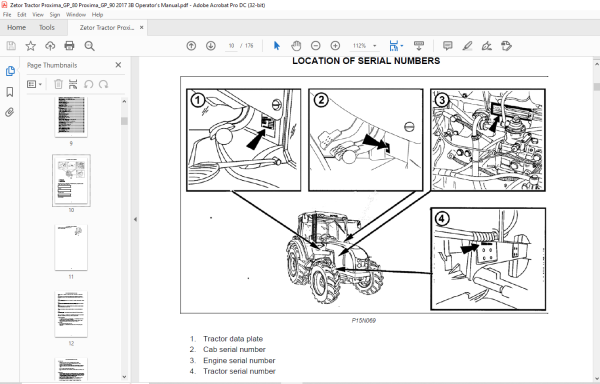600x384 pixels.
Task: Go to the previous page arrow
Action: [x=191, y=46]
